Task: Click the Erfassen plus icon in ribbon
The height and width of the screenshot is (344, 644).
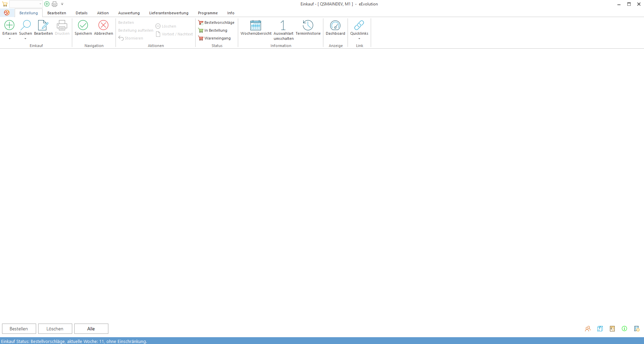Action: (10, 25)
